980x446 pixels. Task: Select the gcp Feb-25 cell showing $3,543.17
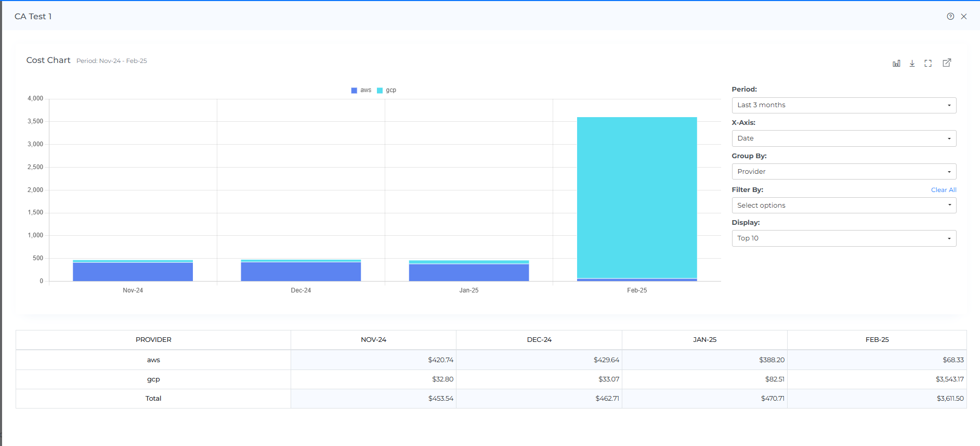click(949, 379)
